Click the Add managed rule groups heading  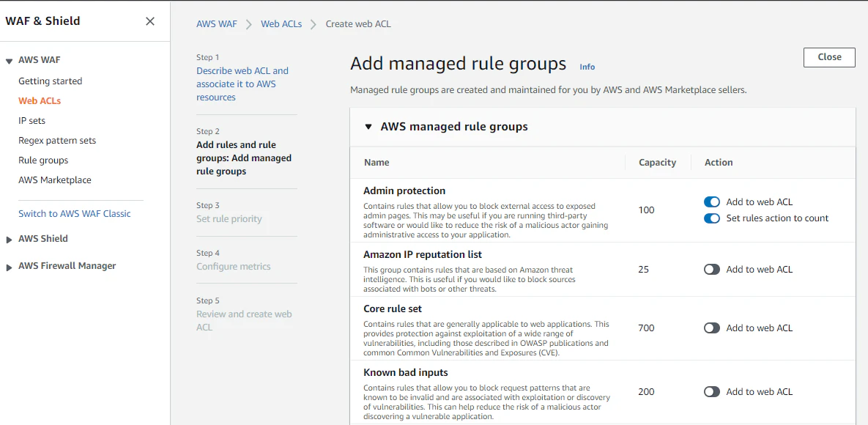click(x=459, y=64)
